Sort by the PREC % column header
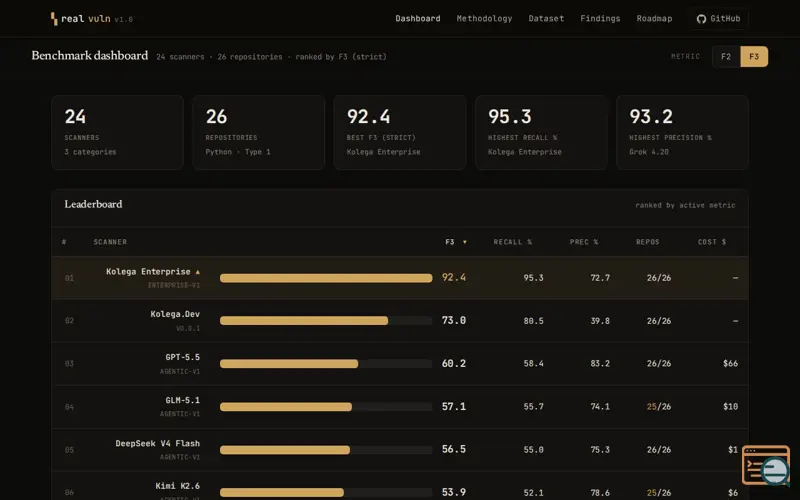 [x=584, y=242]
